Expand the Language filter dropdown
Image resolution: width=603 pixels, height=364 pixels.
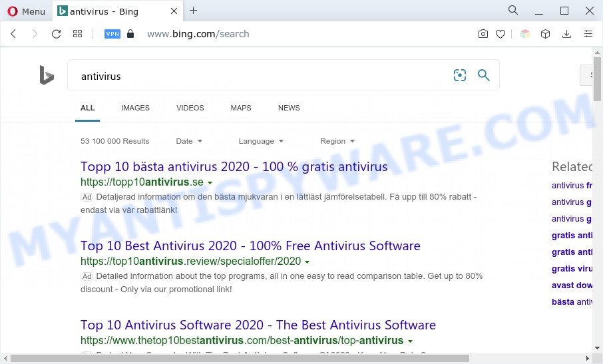(x=261, y=141)
